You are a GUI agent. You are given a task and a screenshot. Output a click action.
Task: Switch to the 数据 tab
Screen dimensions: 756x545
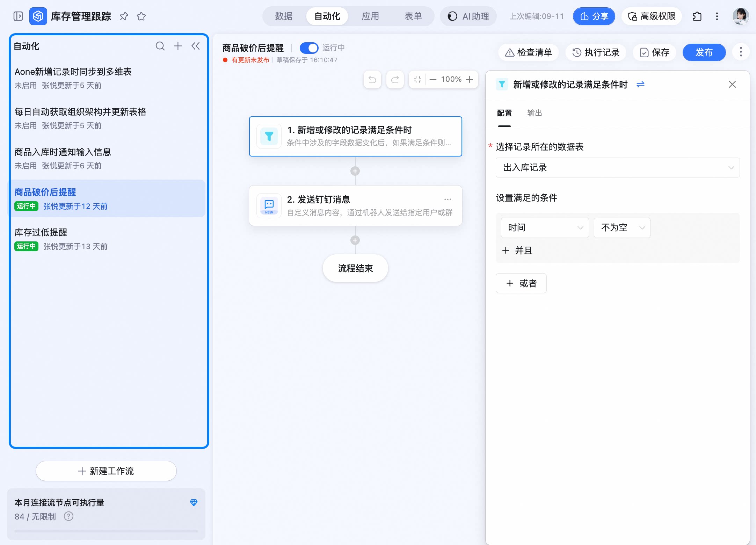click(284, 16)
